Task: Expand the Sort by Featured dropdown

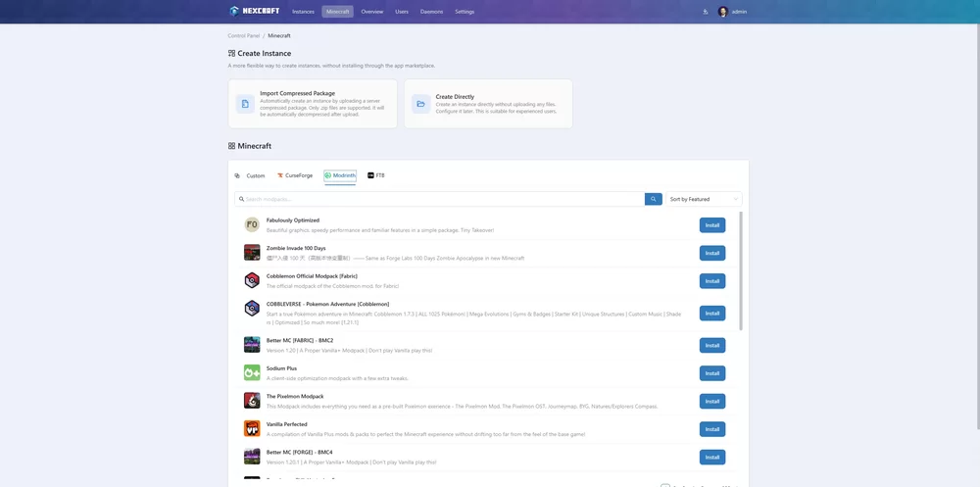Action: [x=704, y=199]
